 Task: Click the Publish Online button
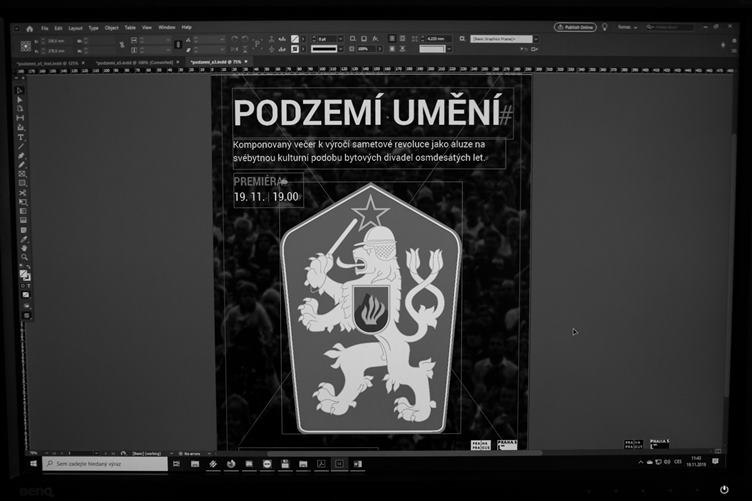click(575, 27)
